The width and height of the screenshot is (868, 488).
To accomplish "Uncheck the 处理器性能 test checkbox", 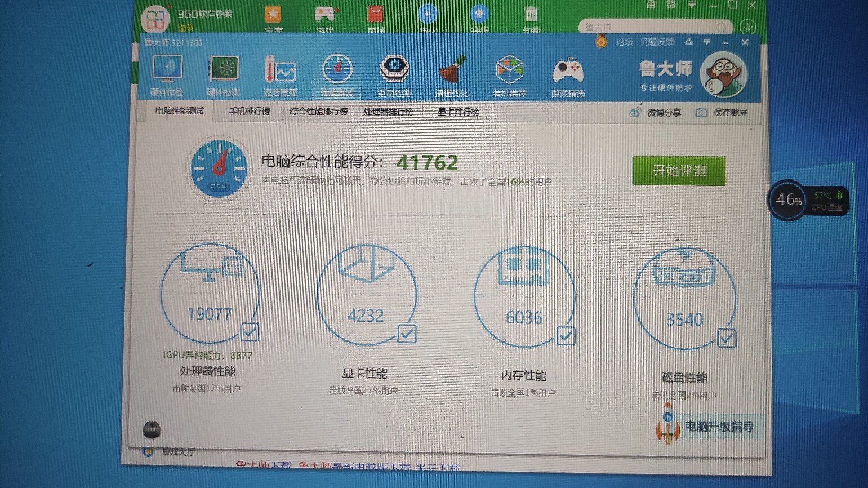I will [250, 331].
